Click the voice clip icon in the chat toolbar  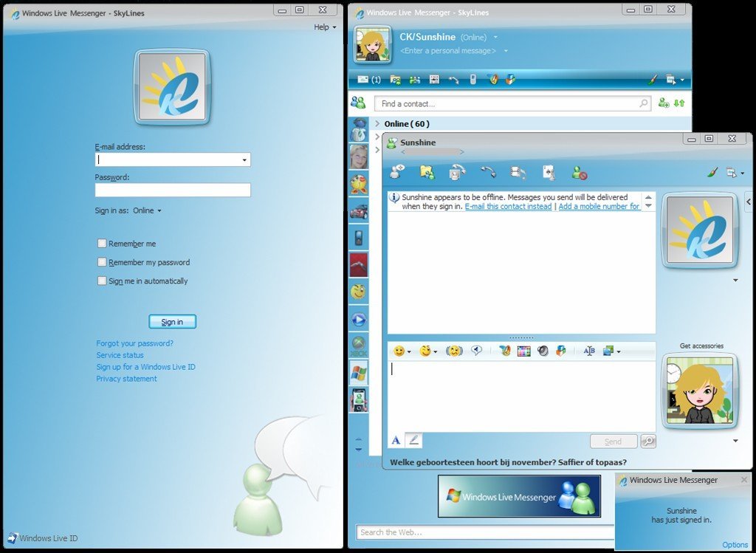[477, 351]
